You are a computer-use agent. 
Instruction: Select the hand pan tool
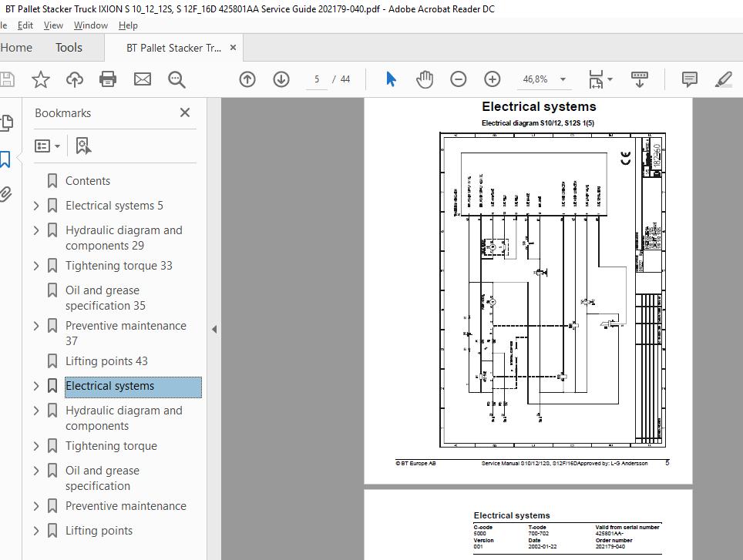tap(425, 79)
